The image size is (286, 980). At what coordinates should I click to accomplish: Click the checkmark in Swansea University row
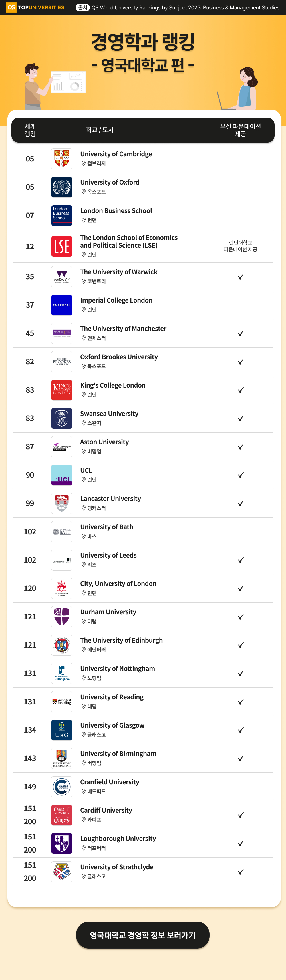tap(240, 418)
